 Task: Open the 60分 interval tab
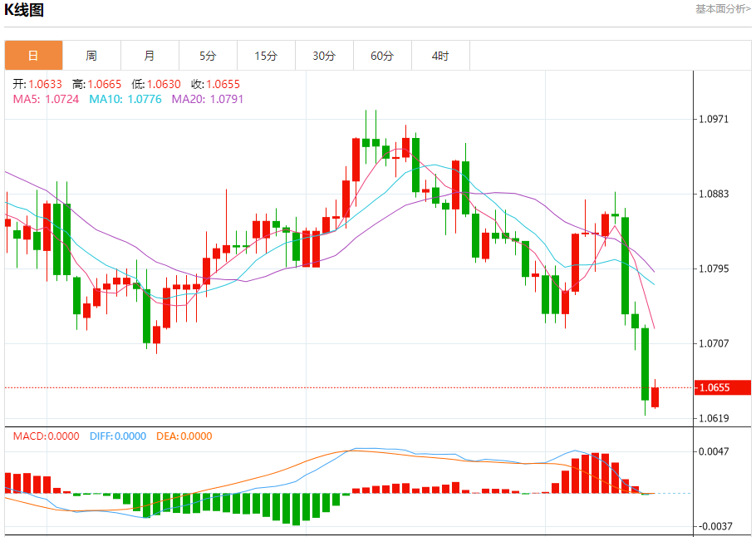pos(382,56)
